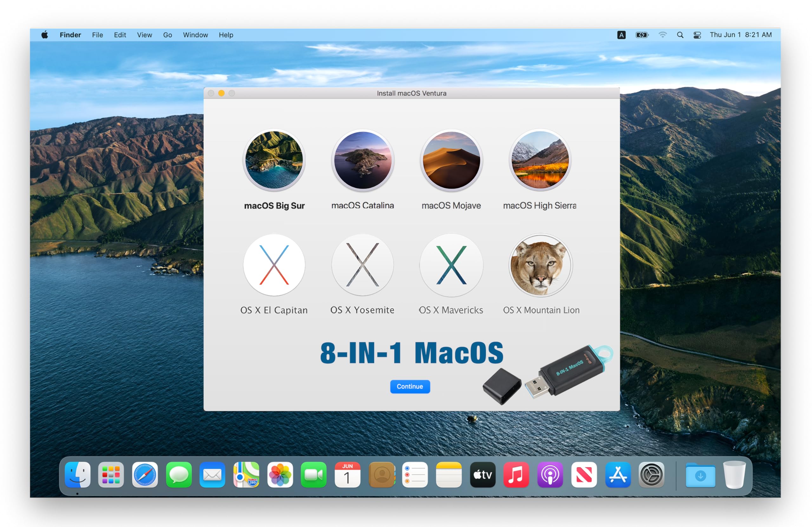
Task: Click the Continue button in installer
Action: pyautogui.click(x=410, y=387)
